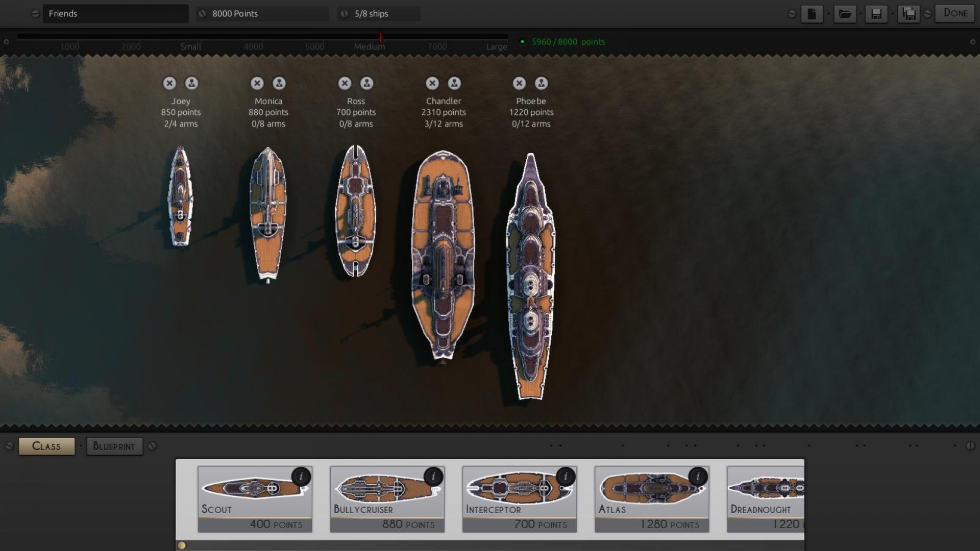Remove the ship named Joey
The height and width of the screenshot is (551, 980).
pyautogui.click(x=169, y=83)
